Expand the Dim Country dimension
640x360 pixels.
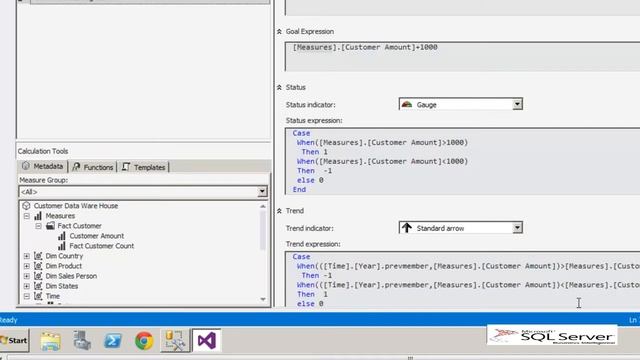pos(27,256)
